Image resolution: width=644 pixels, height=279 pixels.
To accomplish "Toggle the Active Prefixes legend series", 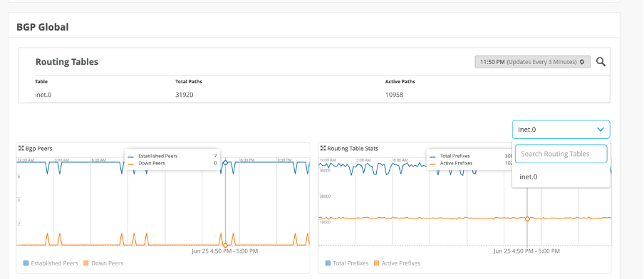I will pyautogui.click(x=398, y=263).
